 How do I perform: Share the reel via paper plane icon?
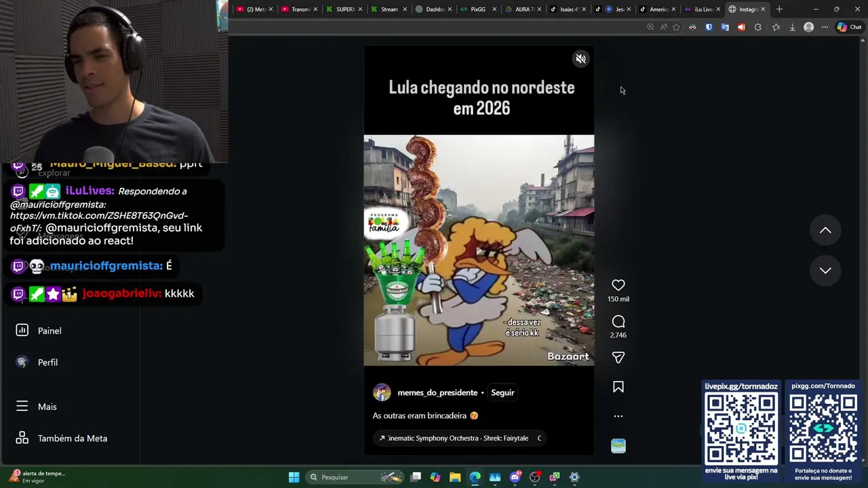[618, 357]
